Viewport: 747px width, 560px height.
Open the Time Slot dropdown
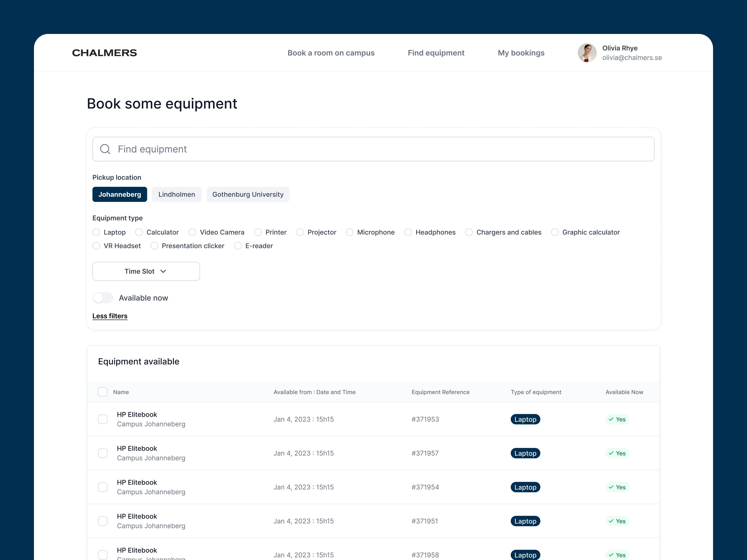pyautogui.click(x=146, y=271)
